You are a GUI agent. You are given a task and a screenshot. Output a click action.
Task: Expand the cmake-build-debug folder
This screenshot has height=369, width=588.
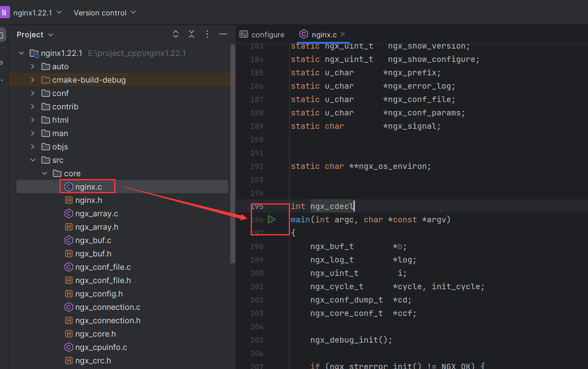(x=33, y=80)
